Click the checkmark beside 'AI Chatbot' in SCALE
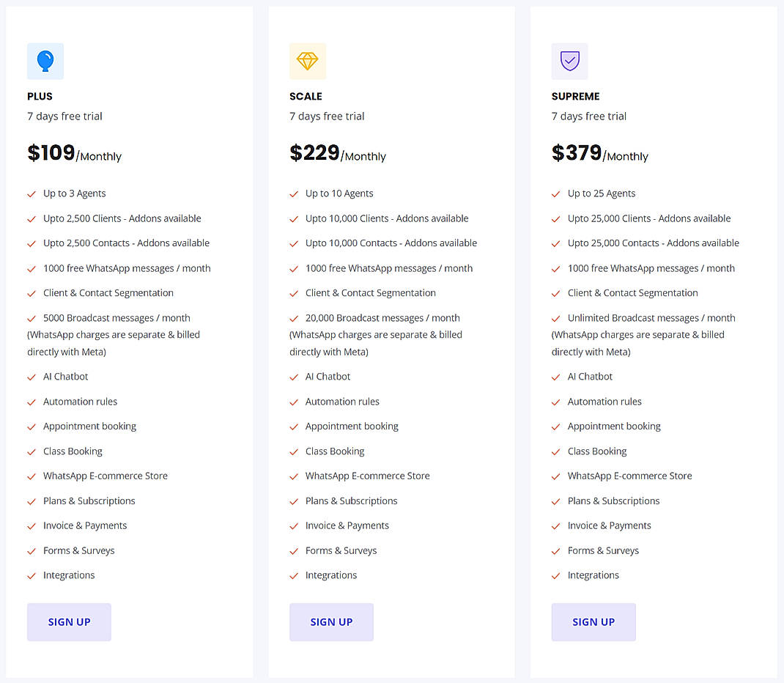784x683 pixels. [x=292, y=376]
